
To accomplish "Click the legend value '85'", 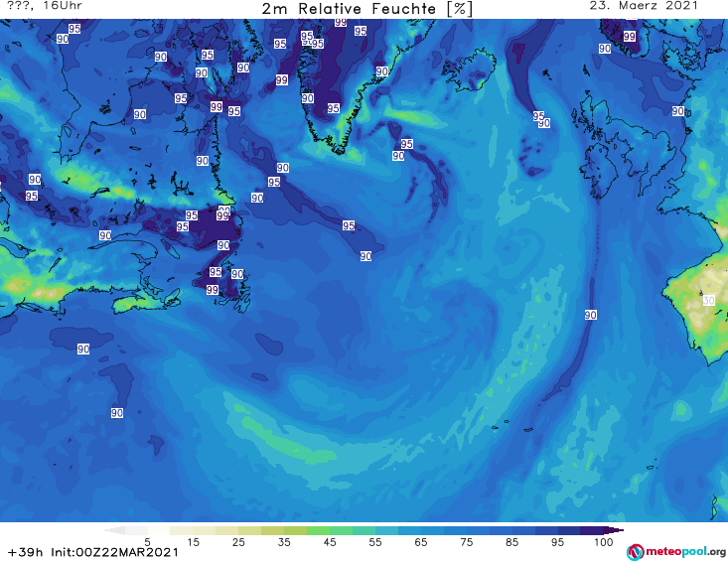I will click(x=511, y=541).
